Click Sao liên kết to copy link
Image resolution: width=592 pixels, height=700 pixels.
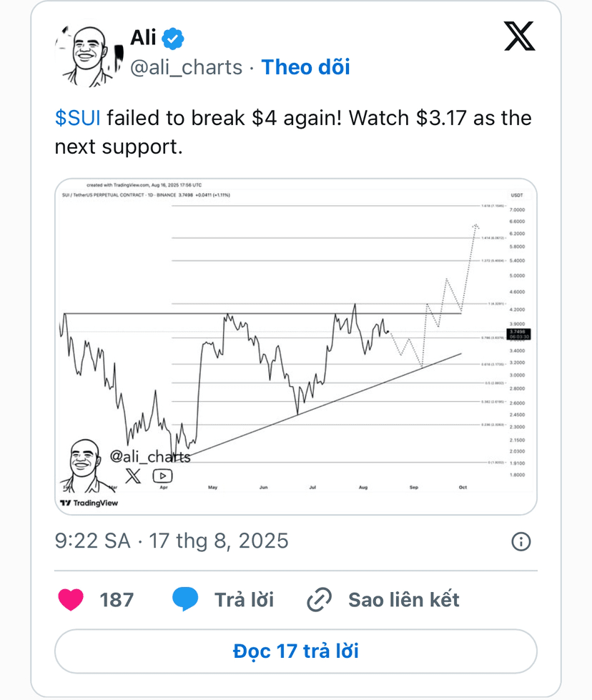(x=403, y=600)
